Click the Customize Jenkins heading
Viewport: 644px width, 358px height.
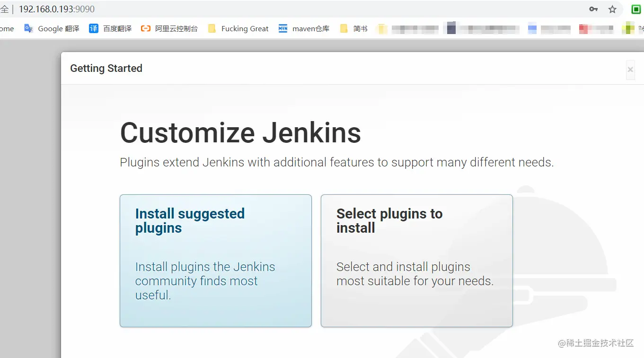[240, 133]
